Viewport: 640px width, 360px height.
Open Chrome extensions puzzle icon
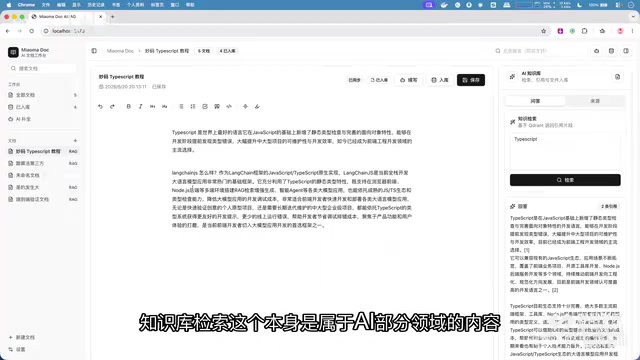[584, 31]
